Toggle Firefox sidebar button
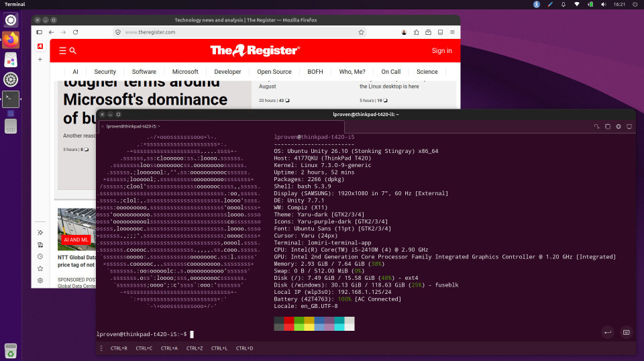644x361 pixels. (40, 32)
